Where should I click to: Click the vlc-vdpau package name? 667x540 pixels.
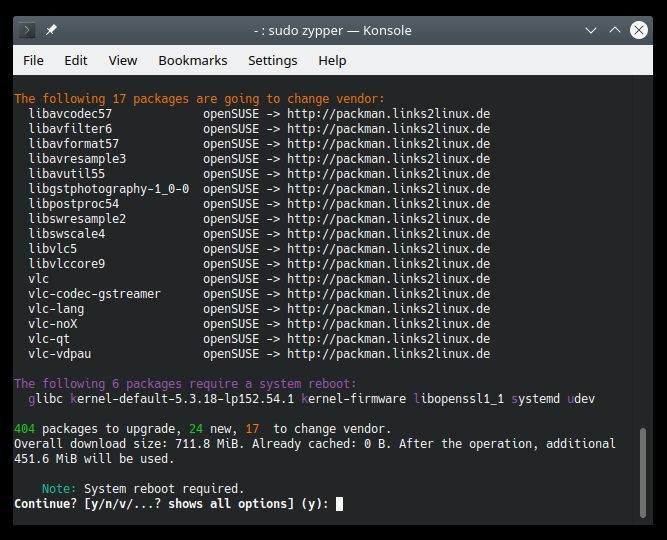60,354
